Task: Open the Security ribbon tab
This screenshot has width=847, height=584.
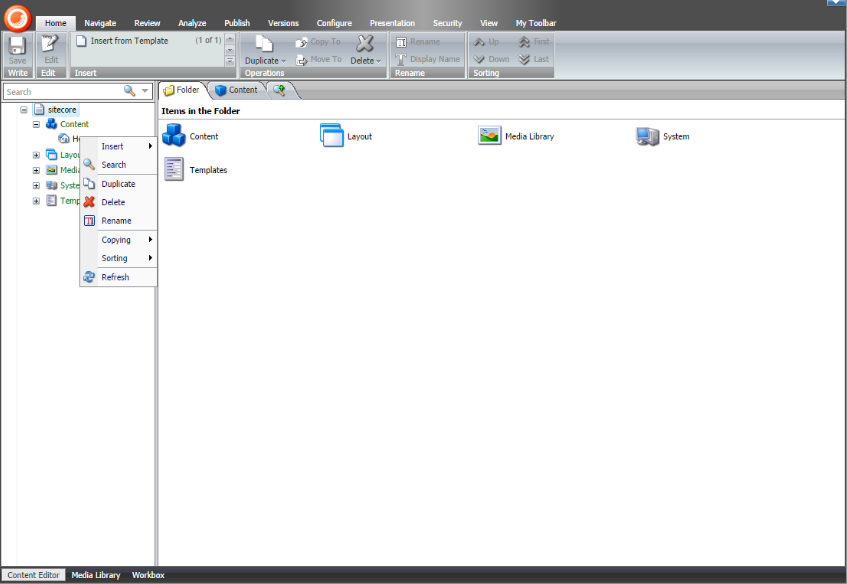Action: [447, 23]
